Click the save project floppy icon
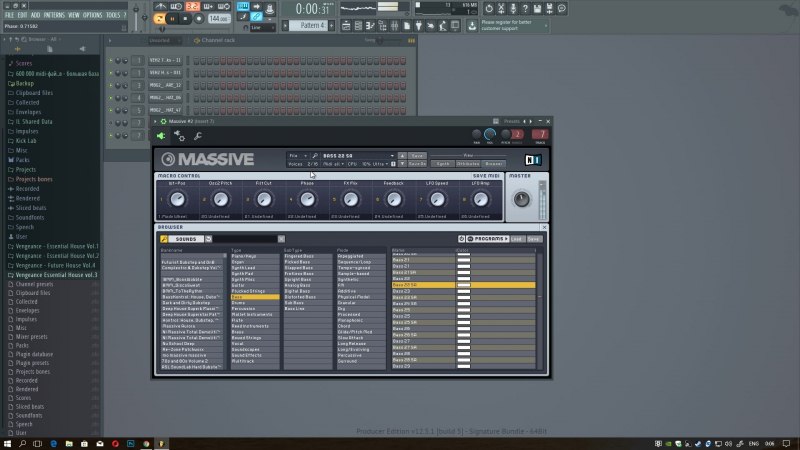 coord(537,8)
